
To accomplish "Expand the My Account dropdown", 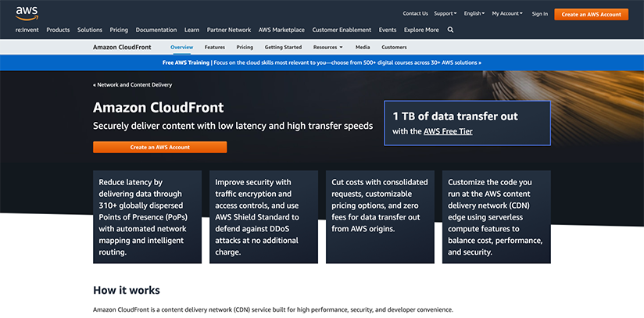I will (x=507, y=13).
